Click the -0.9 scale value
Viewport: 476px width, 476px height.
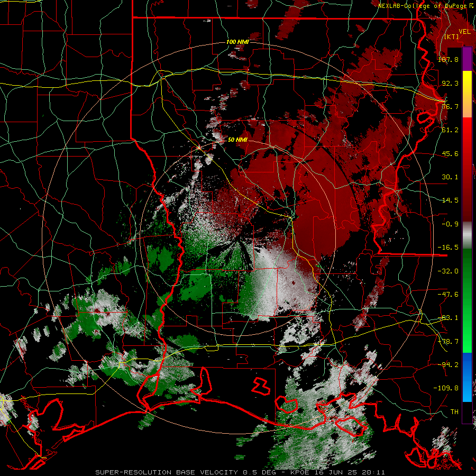pyautogui.click(x=450, y=224)
